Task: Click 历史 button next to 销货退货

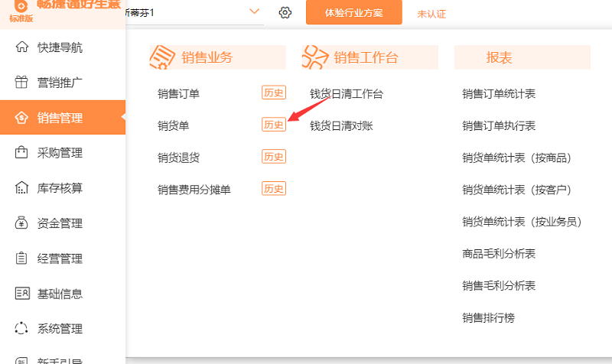Action: (274, 157)
